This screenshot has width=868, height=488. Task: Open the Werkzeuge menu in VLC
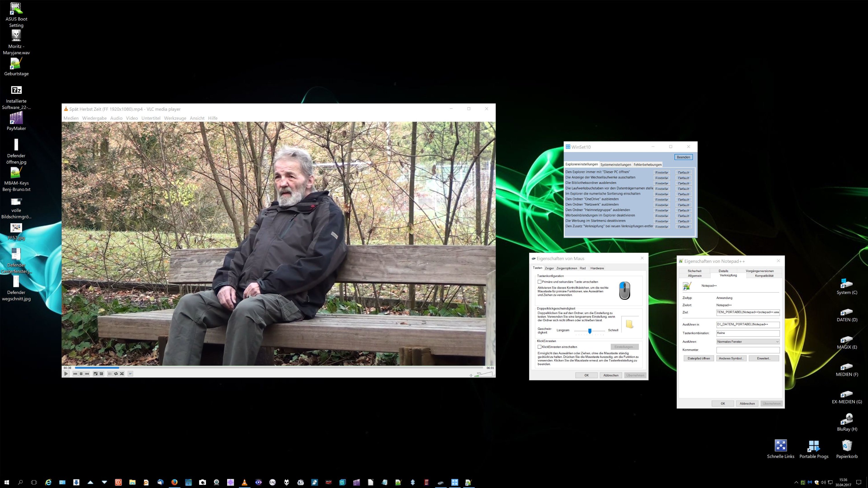175,118
